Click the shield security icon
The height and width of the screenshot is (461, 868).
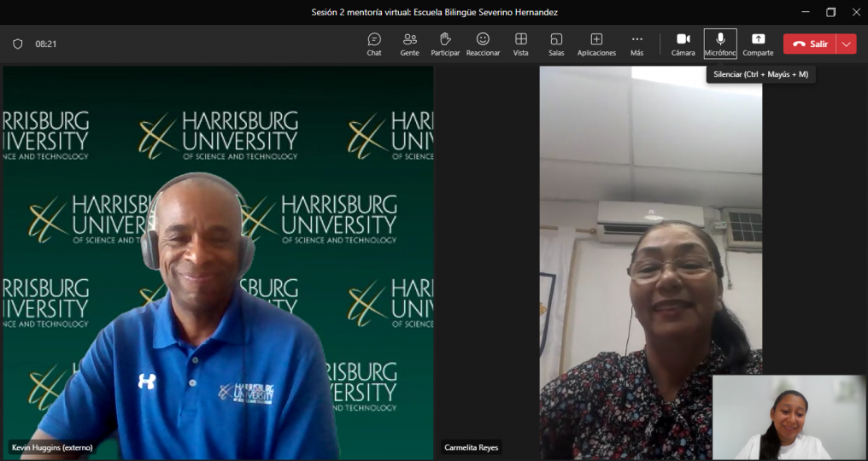click(18, 44)
